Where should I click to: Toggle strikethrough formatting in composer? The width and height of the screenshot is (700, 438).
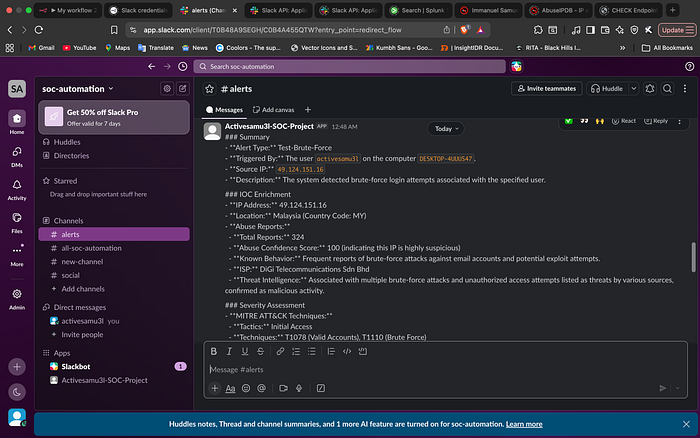260,351
